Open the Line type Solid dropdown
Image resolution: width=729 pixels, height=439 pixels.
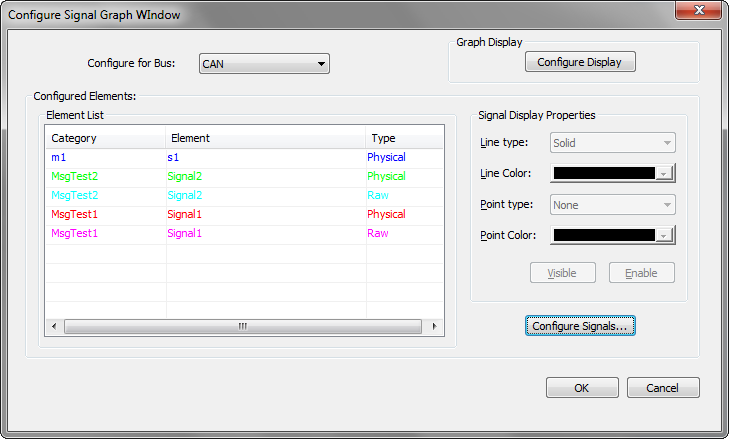point(612,143)
